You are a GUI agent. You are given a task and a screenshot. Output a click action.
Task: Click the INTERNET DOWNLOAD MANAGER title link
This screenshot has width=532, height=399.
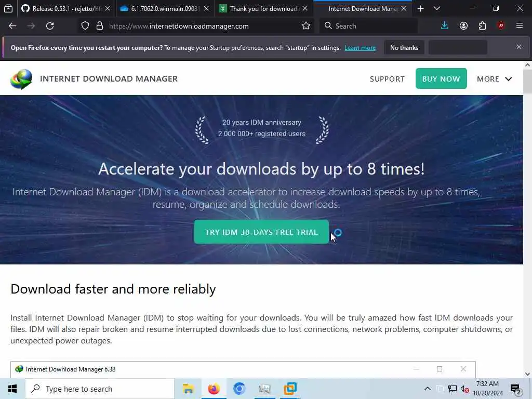click(109, 79)
